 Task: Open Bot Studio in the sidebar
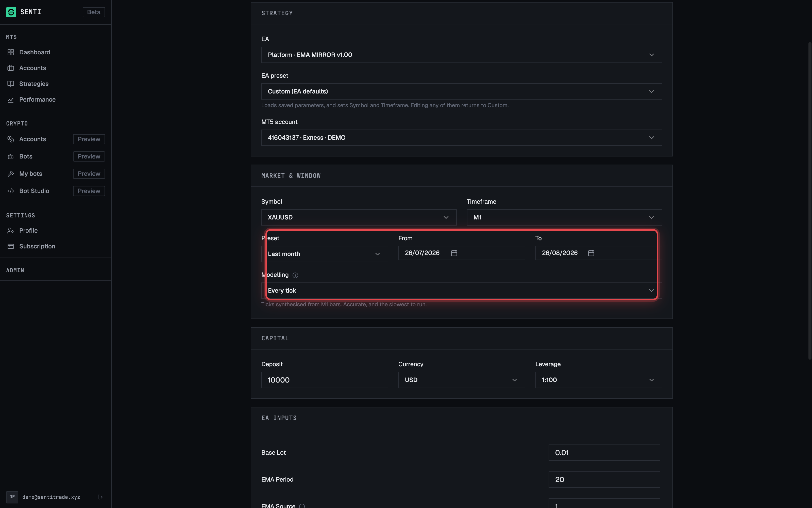click(x=34, y=191)
